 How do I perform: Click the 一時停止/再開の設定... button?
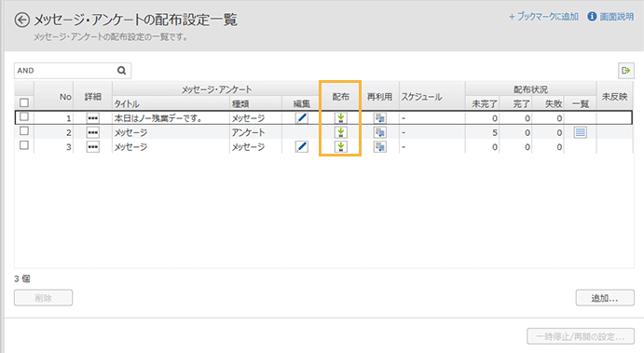point(581,336)
